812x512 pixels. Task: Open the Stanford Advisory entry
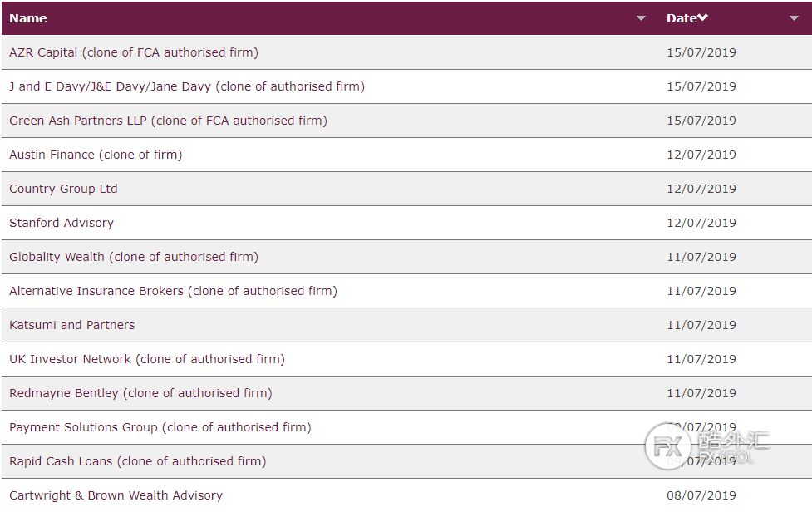(62, 223)
